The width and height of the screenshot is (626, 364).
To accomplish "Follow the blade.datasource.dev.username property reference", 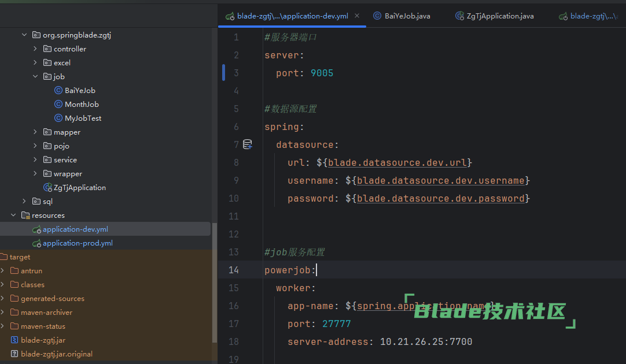I will (x=441, y=181).
